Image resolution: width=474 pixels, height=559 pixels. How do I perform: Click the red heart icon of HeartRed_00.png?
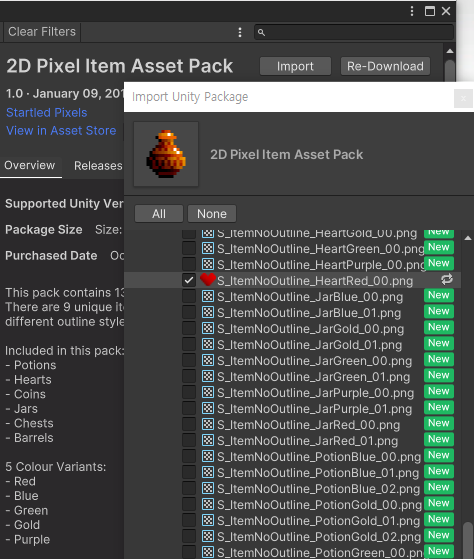(x=207, y=280)
